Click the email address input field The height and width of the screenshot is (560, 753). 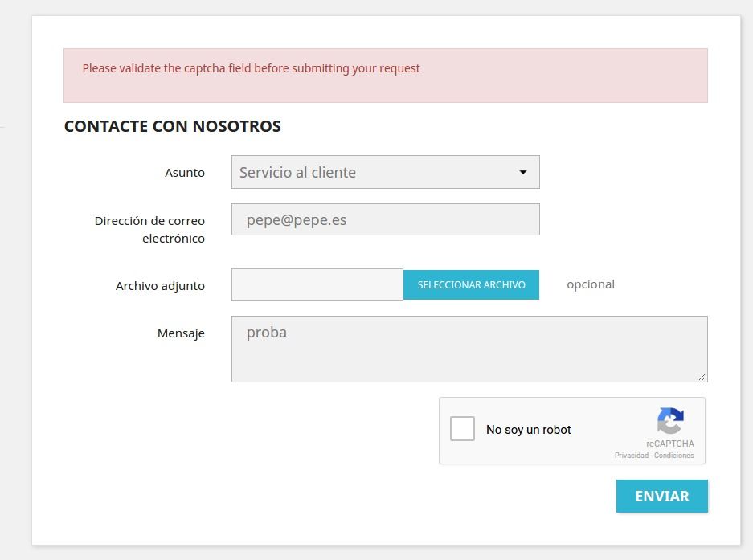(385, 219)
